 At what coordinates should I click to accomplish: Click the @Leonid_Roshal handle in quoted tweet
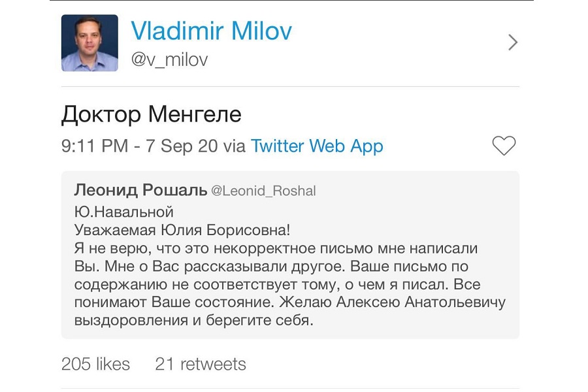pyautogui.click(x=264, y=191)
